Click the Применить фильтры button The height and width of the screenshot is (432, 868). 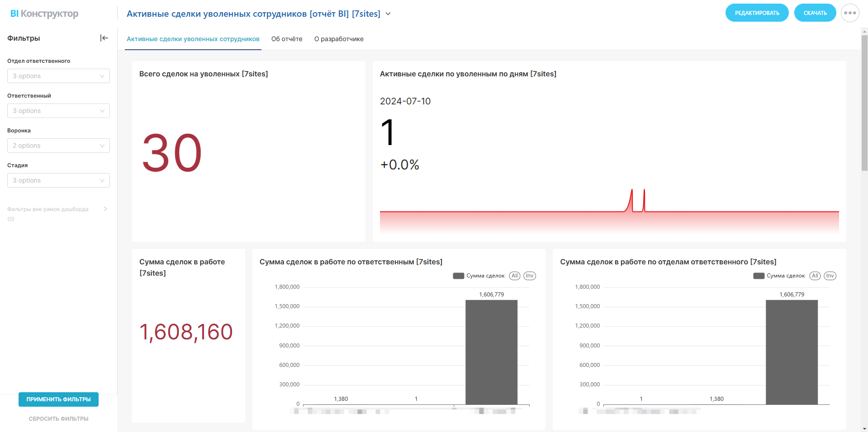coord(58,399)
